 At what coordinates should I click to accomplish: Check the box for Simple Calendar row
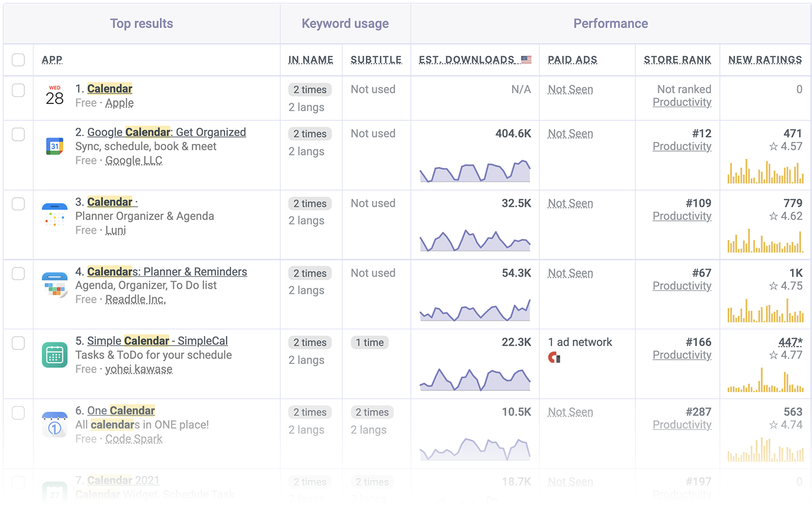[18, 343]
